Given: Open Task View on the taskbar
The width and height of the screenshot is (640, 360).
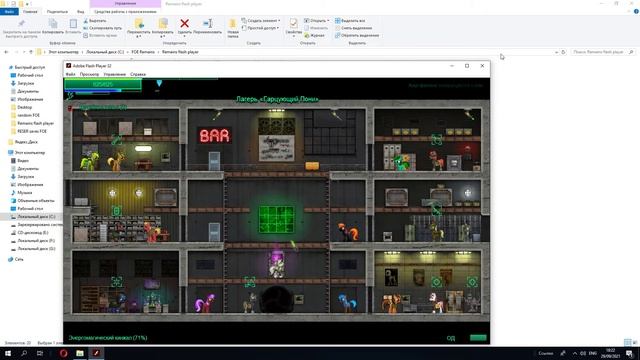Looking at the screenshot, I should tap(40, 353).
